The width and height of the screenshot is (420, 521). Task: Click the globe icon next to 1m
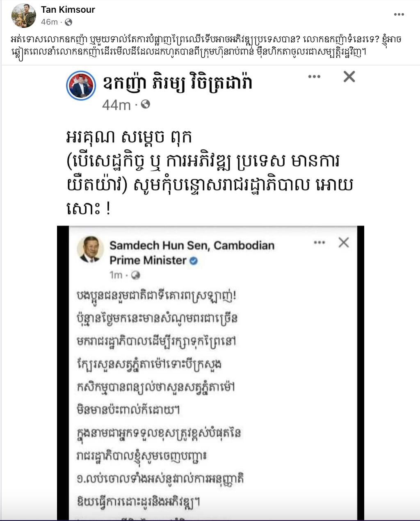coord(135,275)
